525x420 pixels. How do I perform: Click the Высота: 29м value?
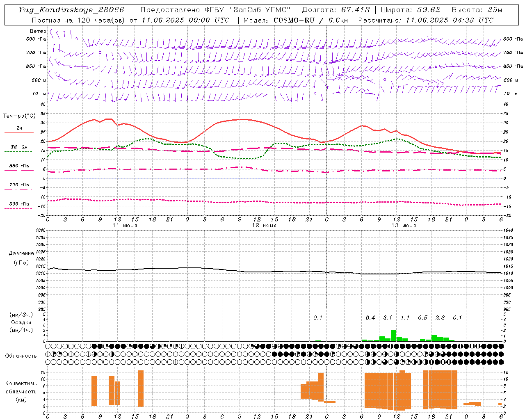pyautogui.click(x=477, y=10)
